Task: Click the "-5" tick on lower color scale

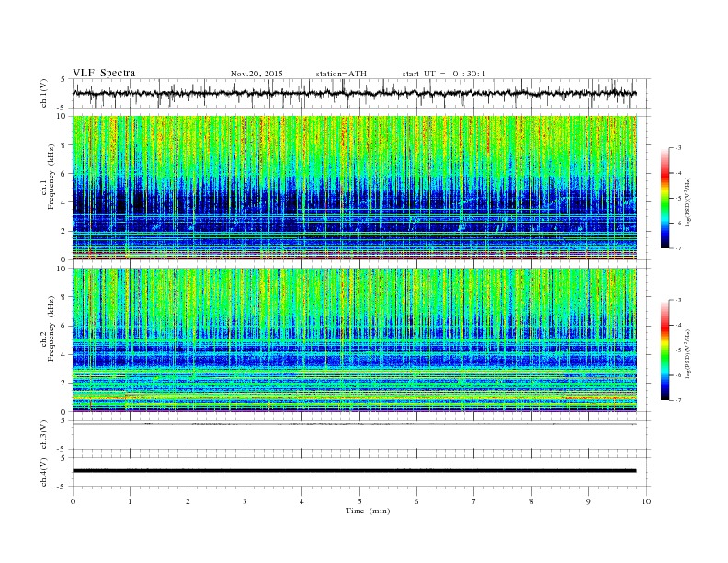Action: click(x=678, y=350)
